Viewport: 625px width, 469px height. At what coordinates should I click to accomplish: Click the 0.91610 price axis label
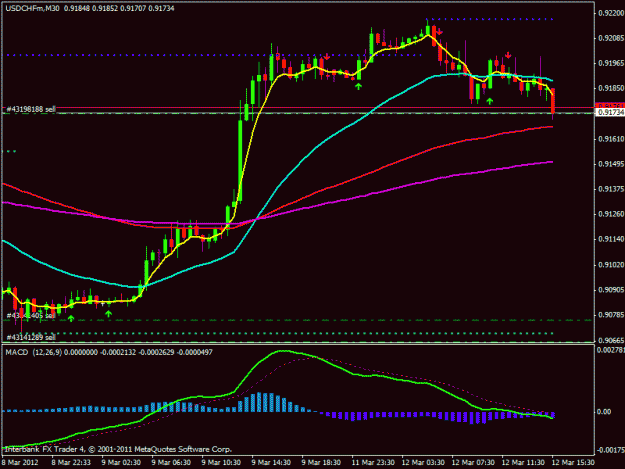point(611,139)
